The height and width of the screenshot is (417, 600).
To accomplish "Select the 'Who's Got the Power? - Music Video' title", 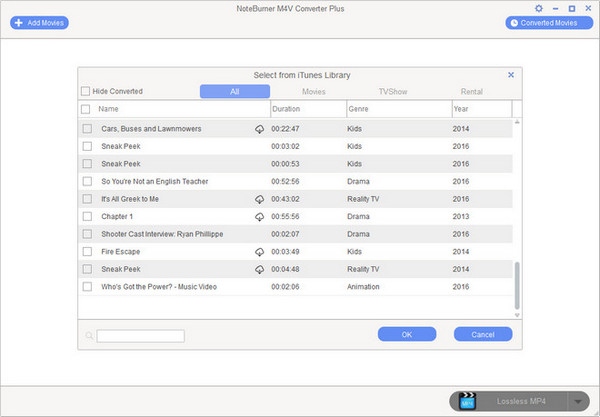I will coord(159,287).
